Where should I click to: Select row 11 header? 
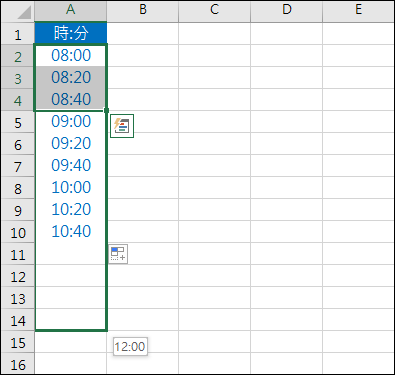pos(18,254)
